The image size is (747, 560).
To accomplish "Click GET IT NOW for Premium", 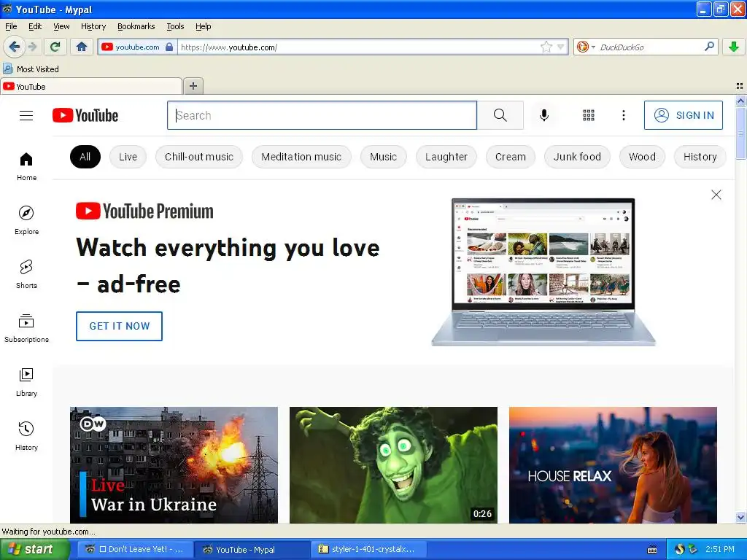I will [119, 326].
